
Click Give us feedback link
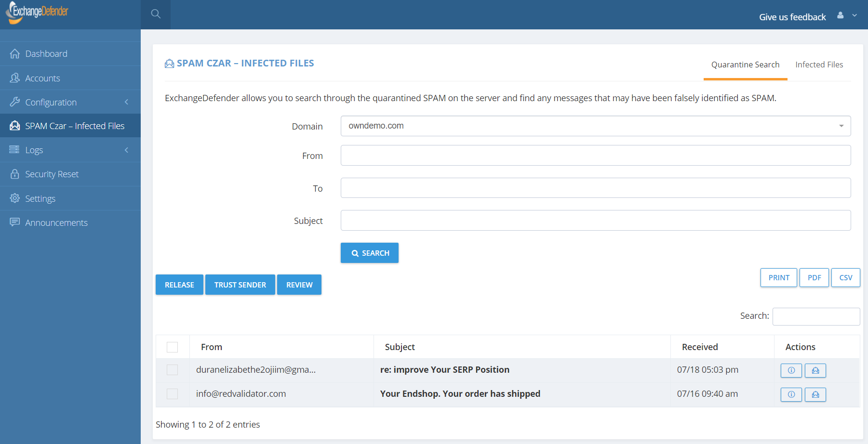[792, 17]
